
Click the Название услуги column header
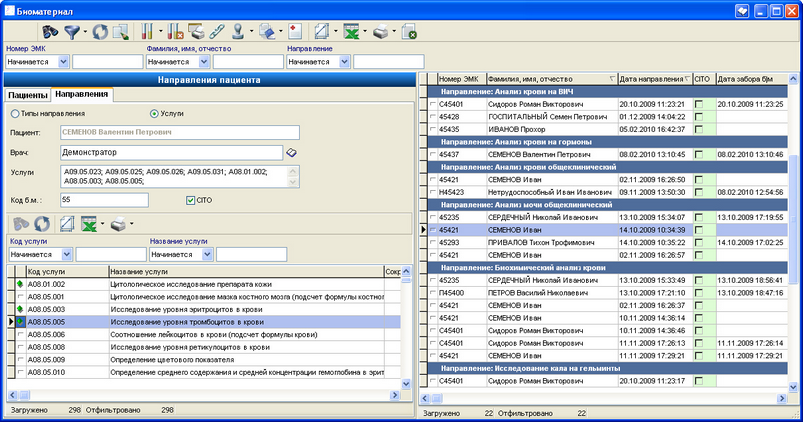coord(246,271)
